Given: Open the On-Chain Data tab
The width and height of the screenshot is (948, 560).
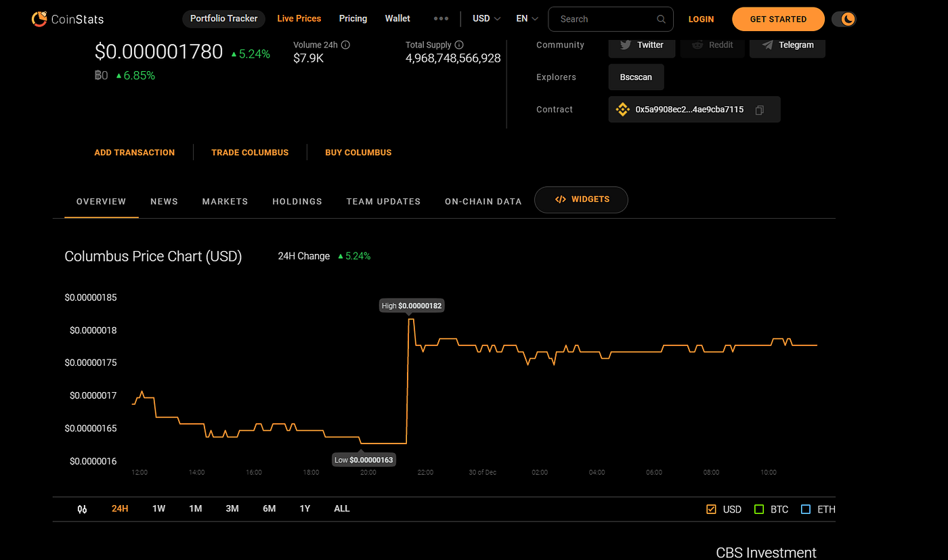Looking at the screenshot, I should [x=483, y=202].
